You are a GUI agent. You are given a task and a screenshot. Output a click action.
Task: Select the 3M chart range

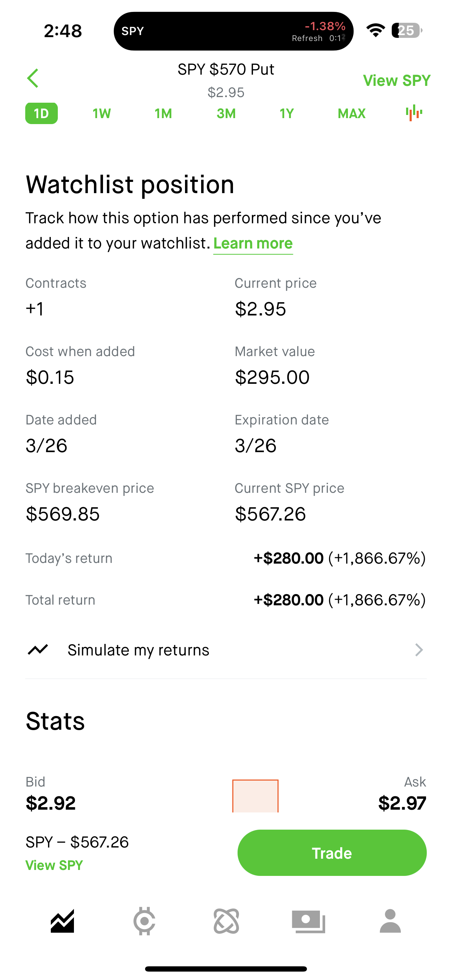pos(226,113)
